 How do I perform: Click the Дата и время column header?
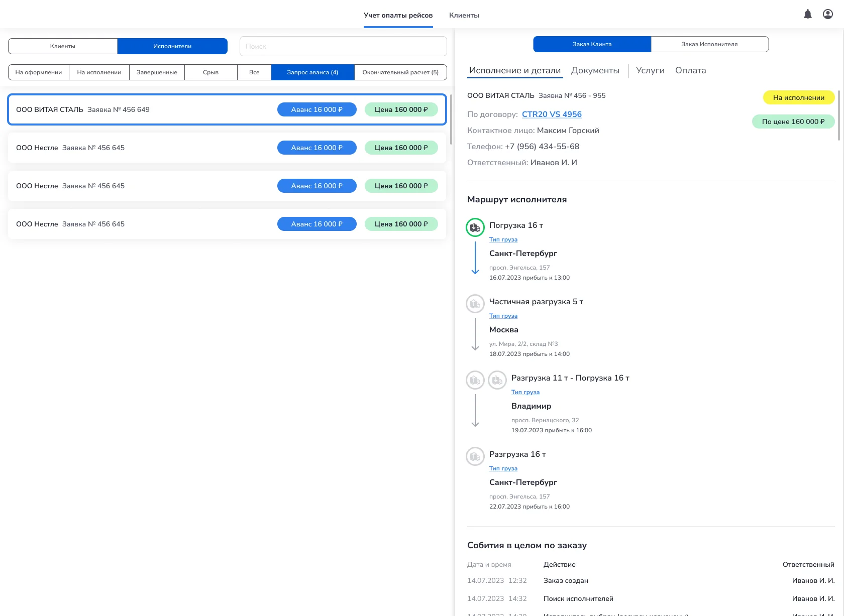pyautogui.click(x=489, y=564)
